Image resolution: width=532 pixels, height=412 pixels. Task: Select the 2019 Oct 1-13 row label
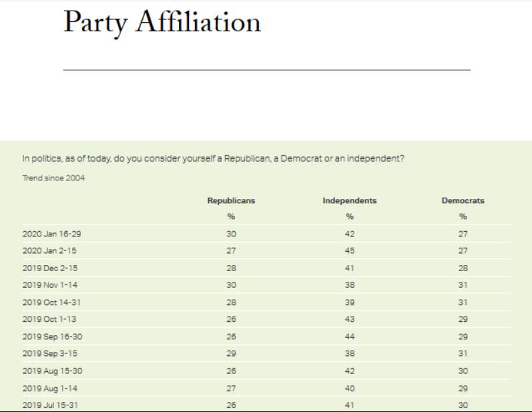coord(49,319)
